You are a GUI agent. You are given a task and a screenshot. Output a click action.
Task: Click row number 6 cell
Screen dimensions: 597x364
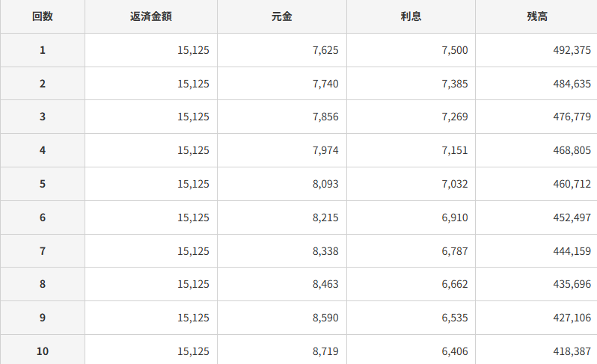tap(42, 218)
